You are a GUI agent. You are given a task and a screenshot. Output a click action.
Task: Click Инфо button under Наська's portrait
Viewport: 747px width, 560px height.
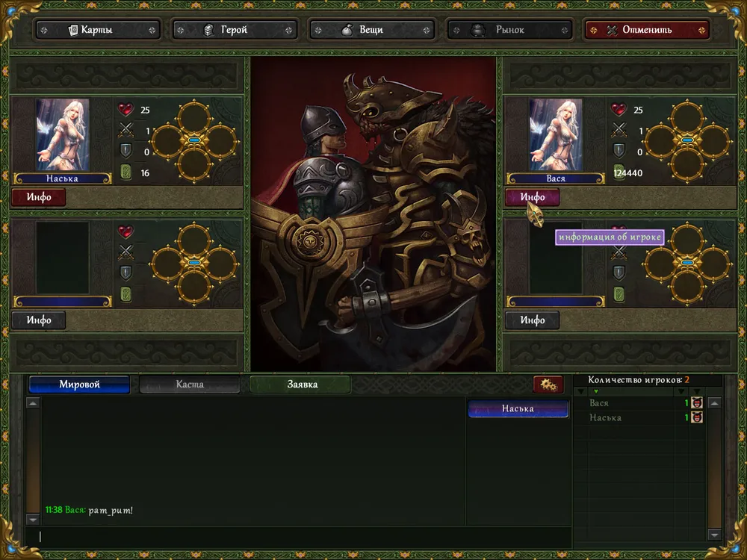(38, 197)
